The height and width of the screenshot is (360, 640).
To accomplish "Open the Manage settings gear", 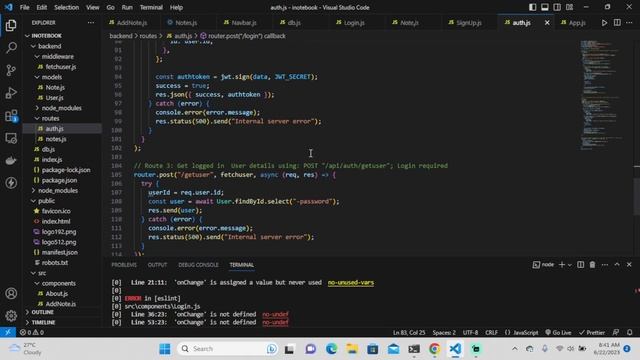I will 11,315.
